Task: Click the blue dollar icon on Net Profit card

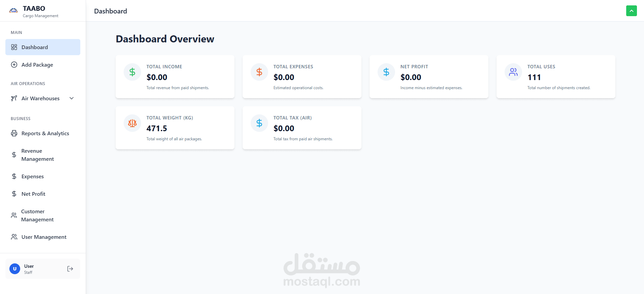Action: [386, 72]
